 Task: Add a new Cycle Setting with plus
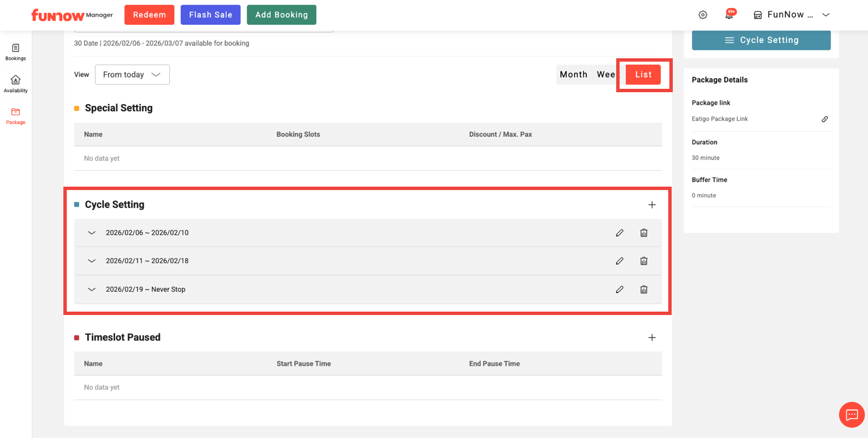click(x=652, y=205)
